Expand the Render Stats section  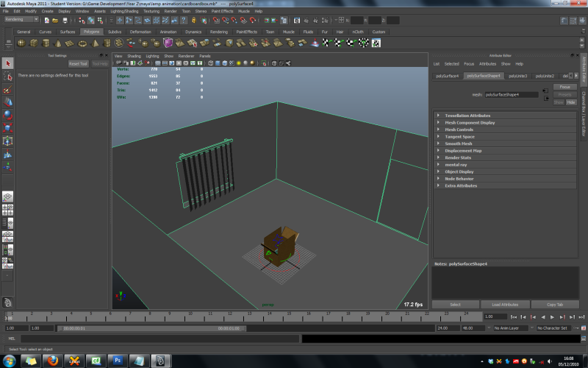coord(458,158)
